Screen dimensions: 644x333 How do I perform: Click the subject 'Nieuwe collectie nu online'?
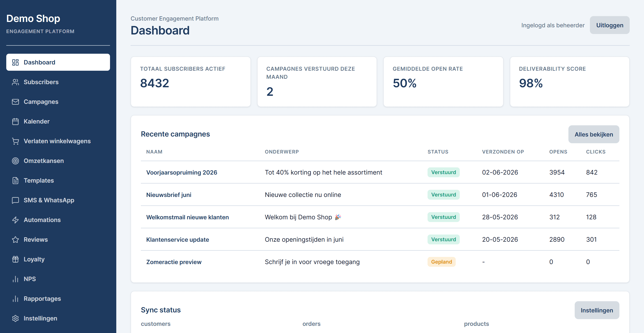pos(303,195)
